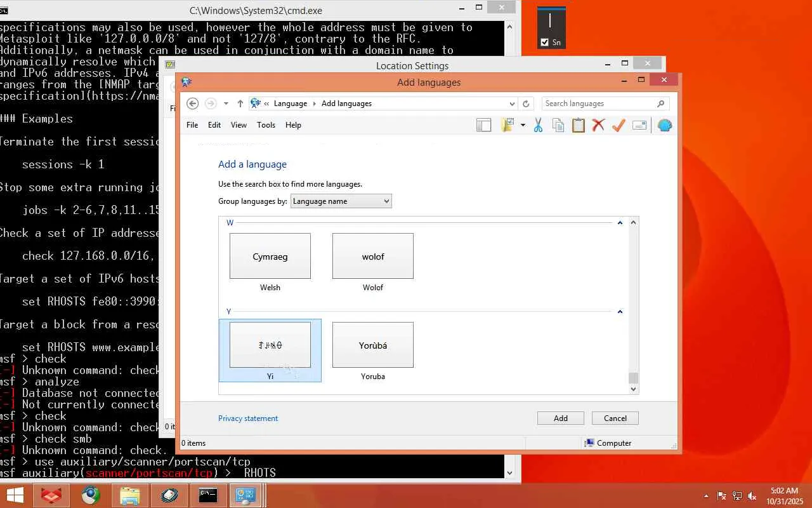Open the disk utility taskbar icon
Screen dimensions: 812x508
169,495
